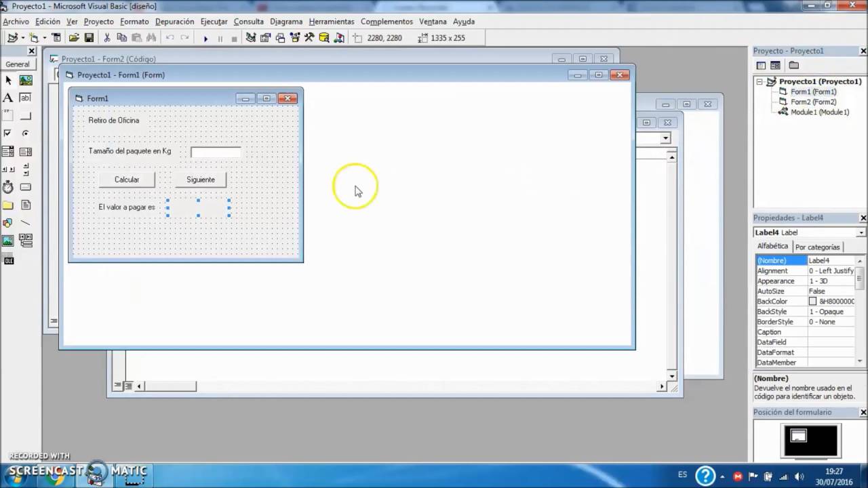Click the text box beside Tamaño del paquete
Screen dimensions: 868x488
pyautogui.click(x=216, y=152)
